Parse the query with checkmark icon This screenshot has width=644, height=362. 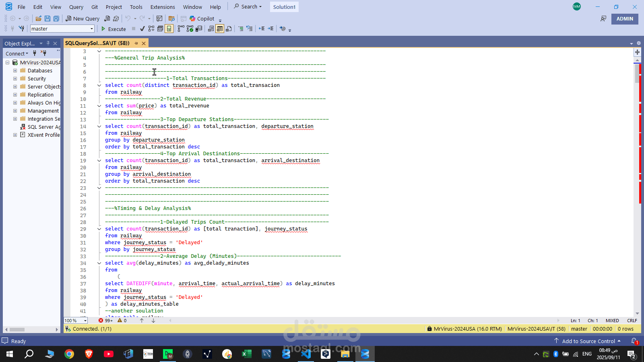[142, 29]
